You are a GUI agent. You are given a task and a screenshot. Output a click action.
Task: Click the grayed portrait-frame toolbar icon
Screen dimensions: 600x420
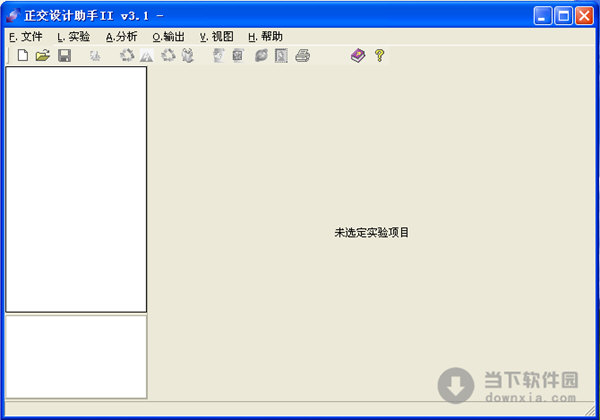pyautogui.click(x=281, y=56)
